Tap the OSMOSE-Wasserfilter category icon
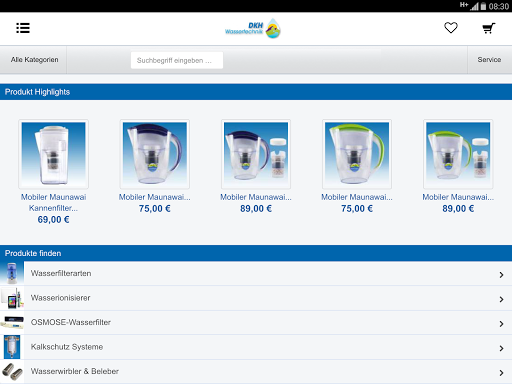This screenshot has width=512, height=384. pos(12,322)
